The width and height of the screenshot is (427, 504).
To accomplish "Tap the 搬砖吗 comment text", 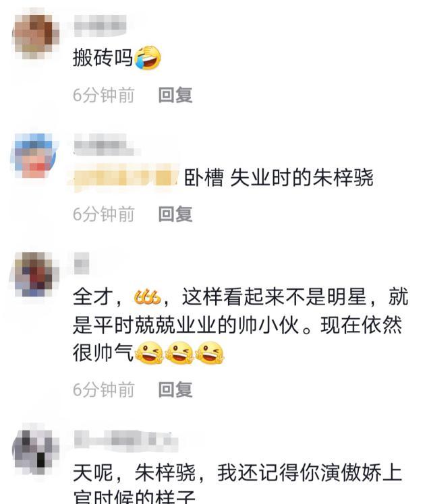I will pyautogui.click(x=103, y=58).
